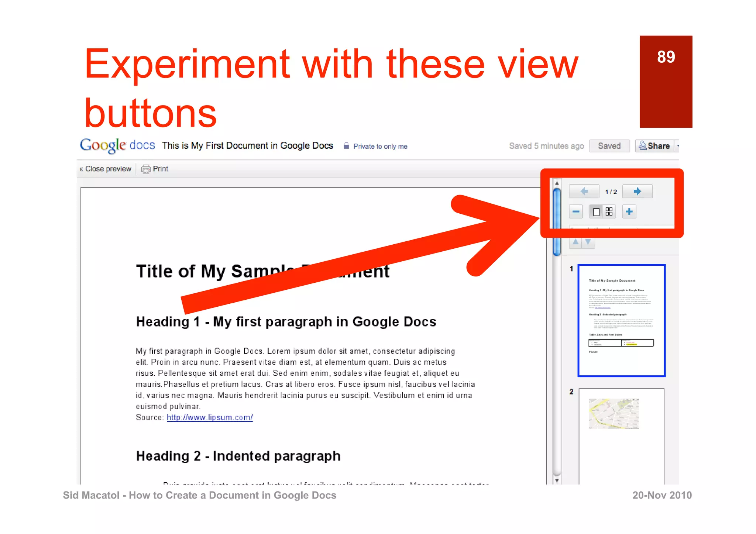The image size is (756, 534).
Task: Zoom in with the plus button
Action: [629, 212]
